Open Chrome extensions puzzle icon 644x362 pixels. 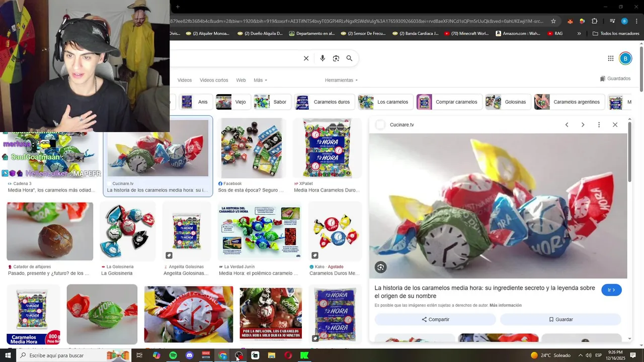(x=594, y=21)
